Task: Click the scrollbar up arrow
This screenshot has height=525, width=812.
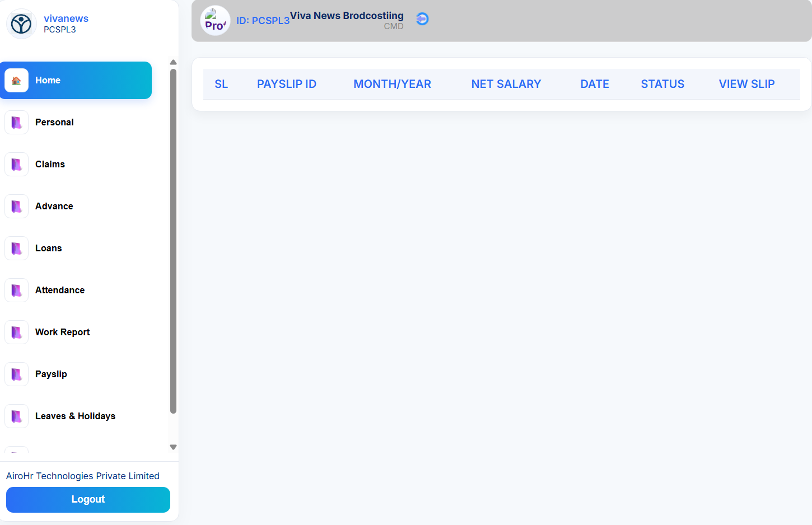Action: tap(173, 62)
